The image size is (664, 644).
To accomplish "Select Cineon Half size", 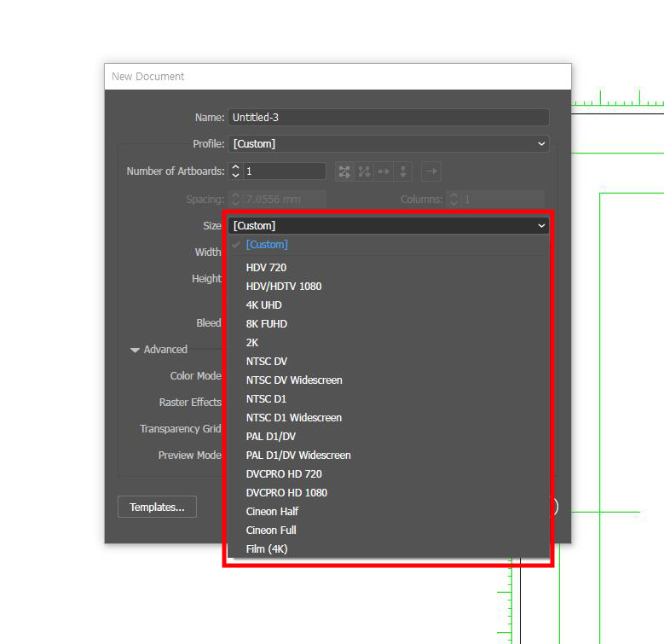I will pos(389,512).
